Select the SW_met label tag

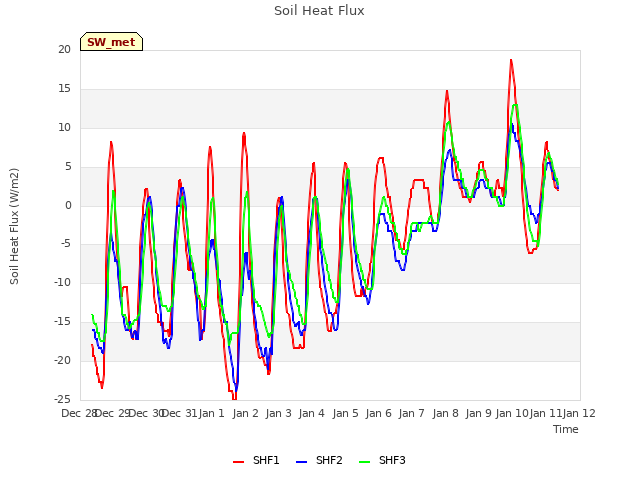111,42
